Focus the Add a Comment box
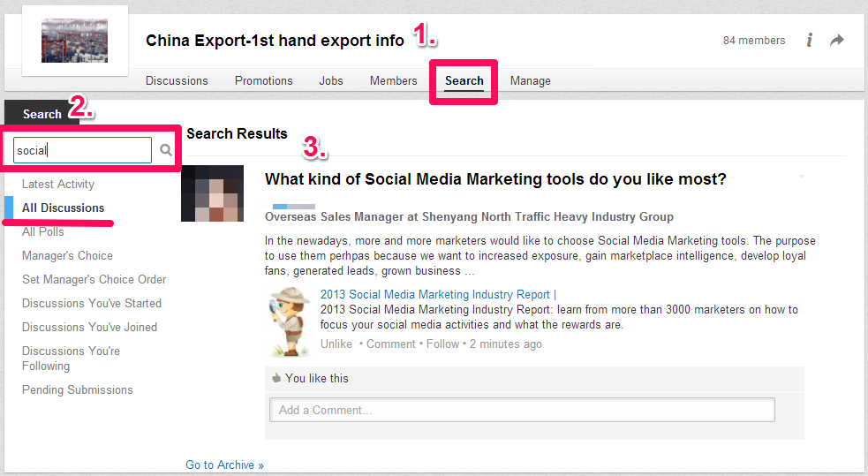 tap(522, 410)
